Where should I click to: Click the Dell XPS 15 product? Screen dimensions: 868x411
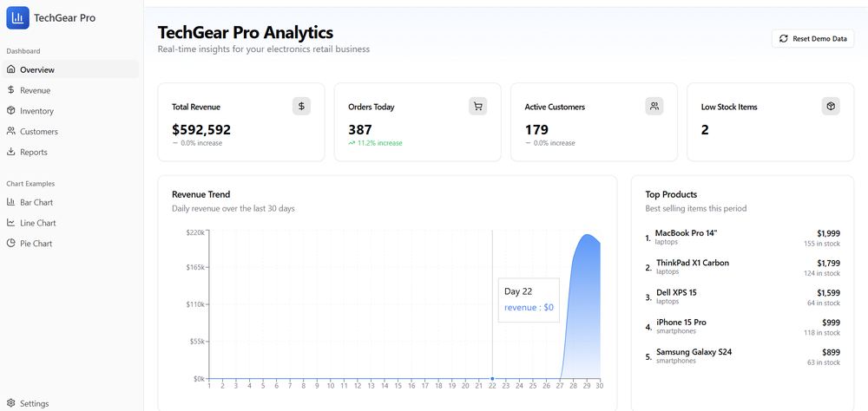point(742,297)
